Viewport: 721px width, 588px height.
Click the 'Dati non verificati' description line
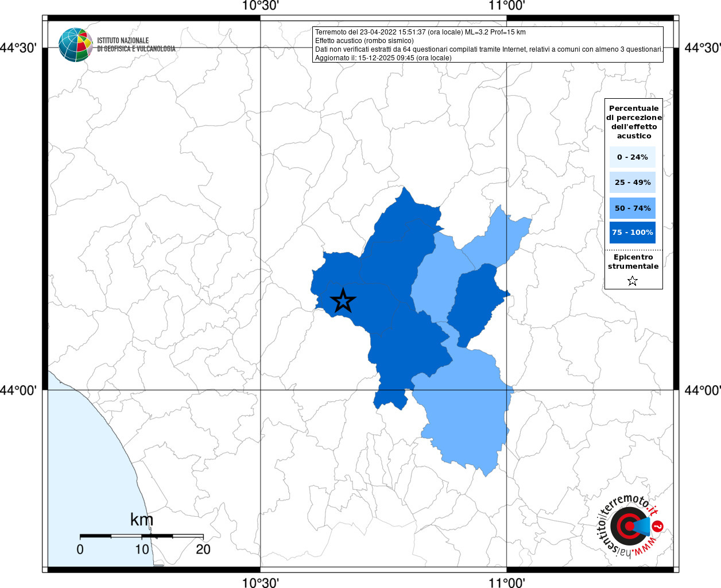point(489,49)
